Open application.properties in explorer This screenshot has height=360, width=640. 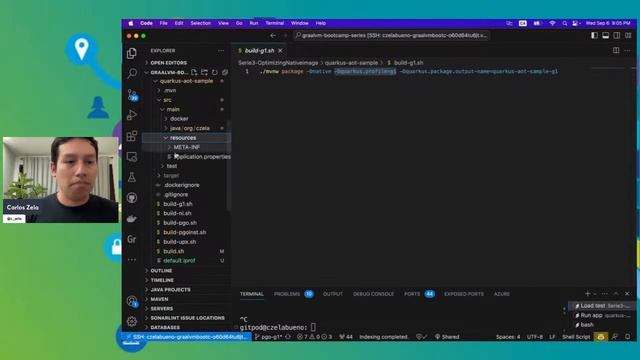pyautogui.click(x=186, y=157)
